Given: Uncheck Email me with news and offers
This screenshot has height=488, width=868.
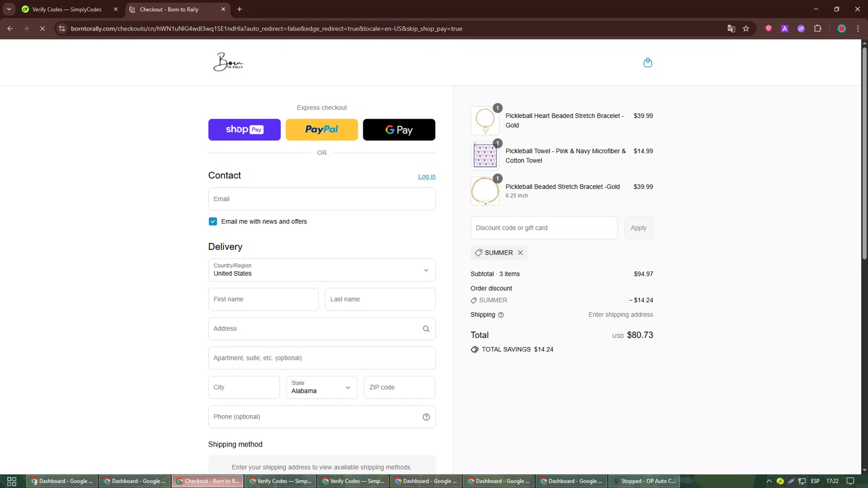Looking at the screenshot, I should 213,221.
